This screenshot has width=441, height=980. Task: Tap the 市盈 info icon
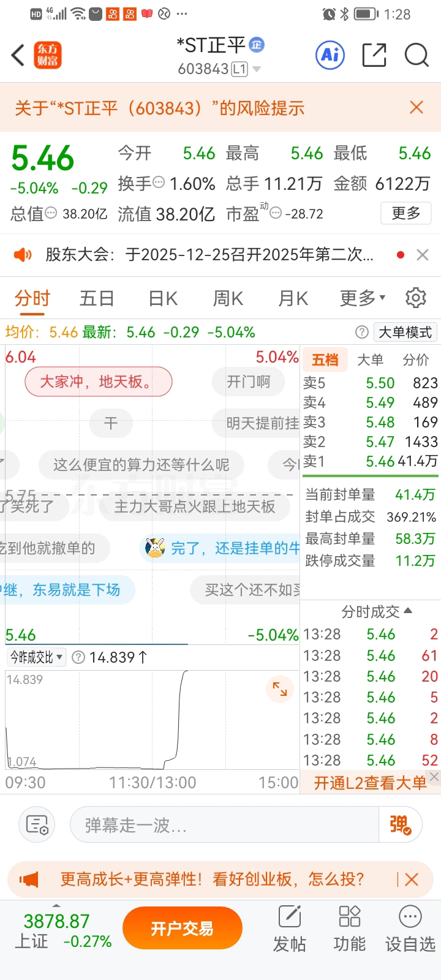click(276, 213)
